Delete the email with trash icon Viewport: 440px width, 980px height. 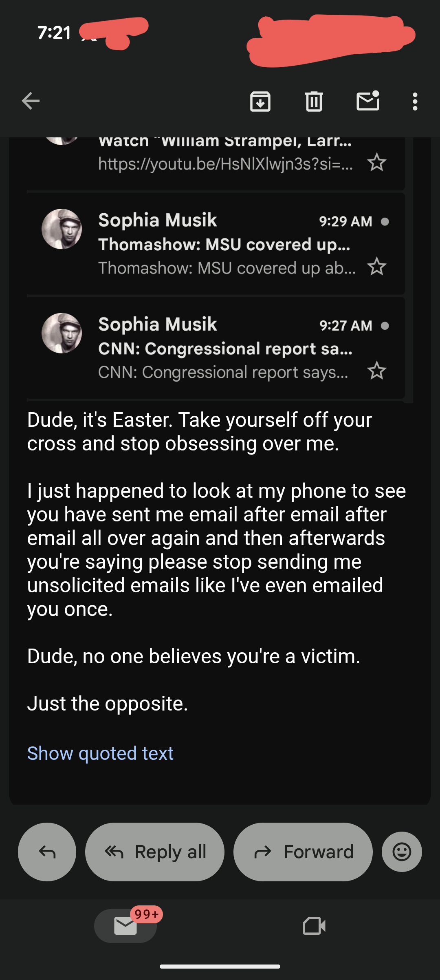click(x=314, y=101)
